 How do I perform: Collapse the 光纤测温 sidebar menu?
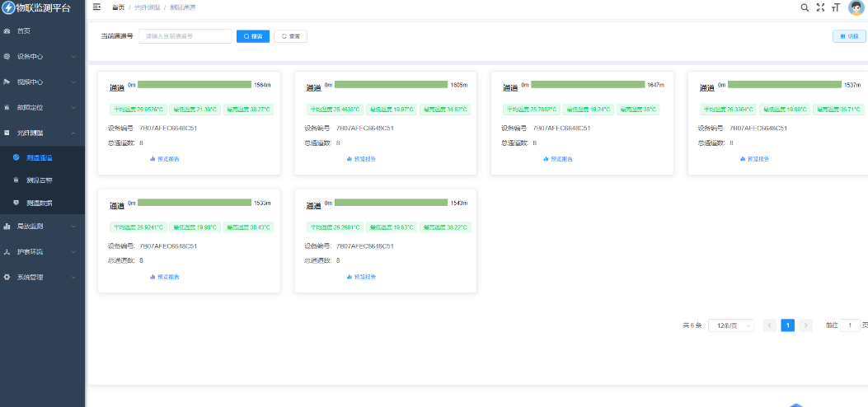coord(41,133)
